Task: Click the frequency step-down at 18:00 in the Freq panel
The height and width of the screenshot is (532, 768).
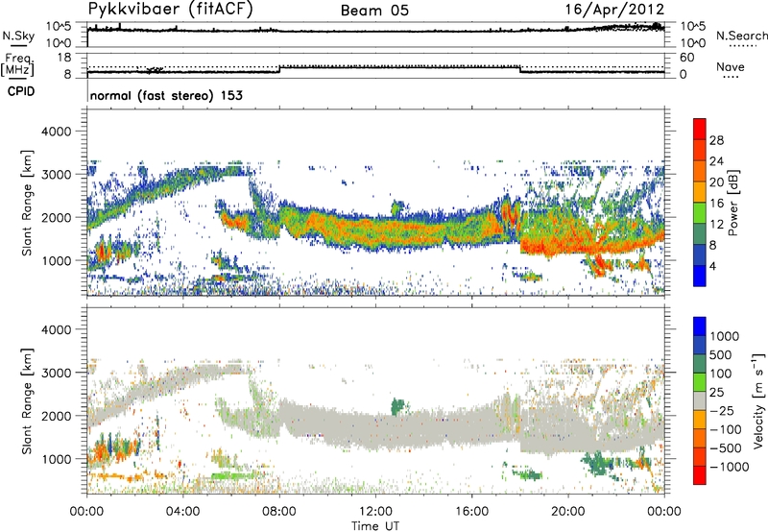Action: coord(519,69)
